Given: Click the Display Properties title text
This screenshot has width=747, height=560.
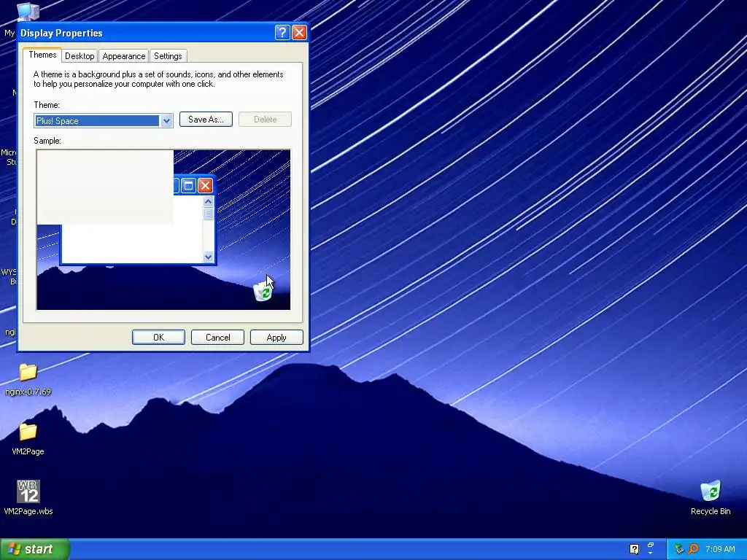Looking at the screenshot, I should [61, 33].
